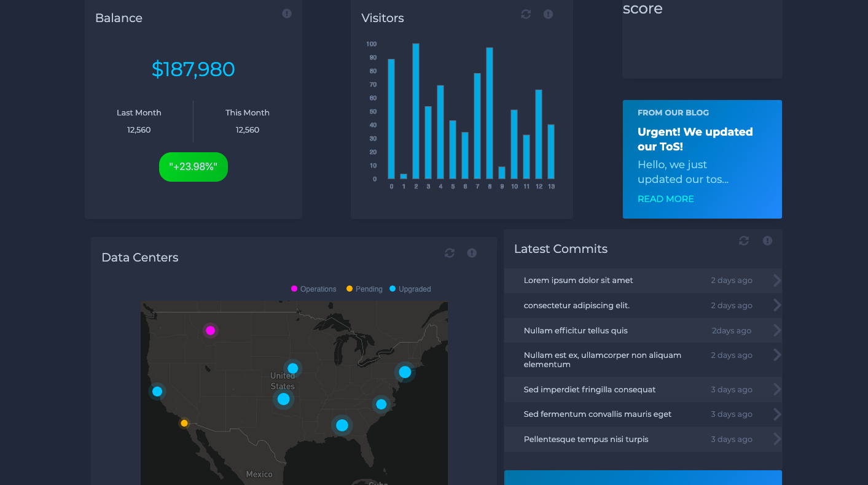Screen dimensions: 868x485
Task: Refresh the Latest Commits list
Action: click(x=744, y=241)
